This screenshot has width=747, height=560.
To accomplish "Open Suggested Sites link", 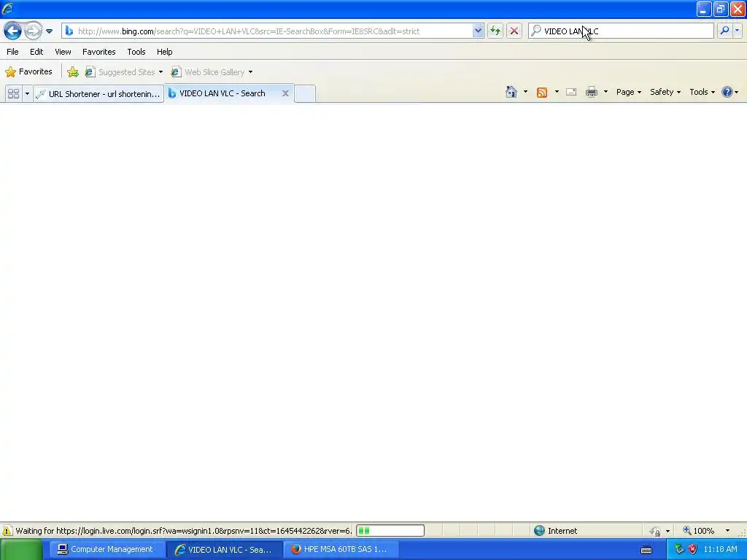I will (120, 72).
